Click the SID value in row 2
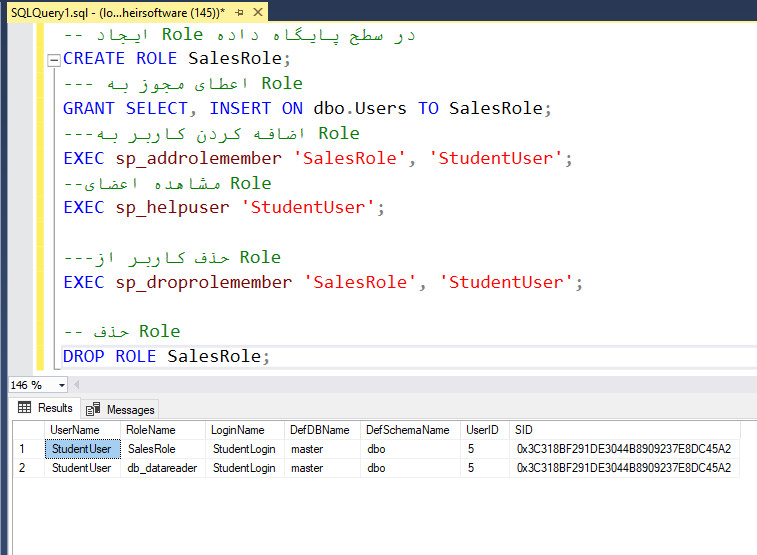The height and width of the screenshot is (555, 757). click(624, 468)
